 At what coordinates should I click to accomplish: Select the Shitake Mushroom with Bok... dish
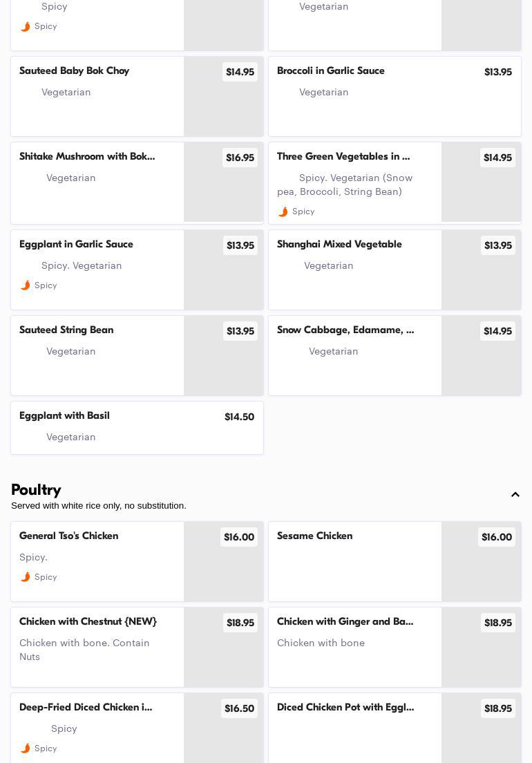tap(87, 157)
